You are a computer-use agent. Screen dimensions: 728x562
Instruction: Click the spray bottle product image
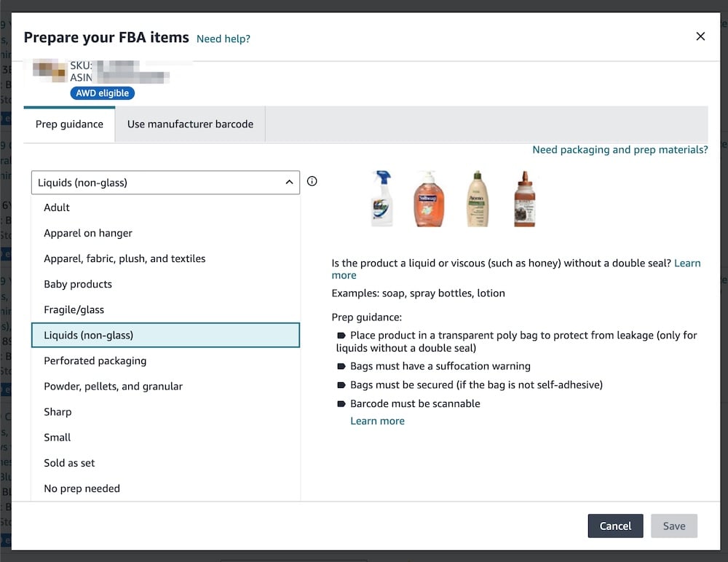point(381,198)
